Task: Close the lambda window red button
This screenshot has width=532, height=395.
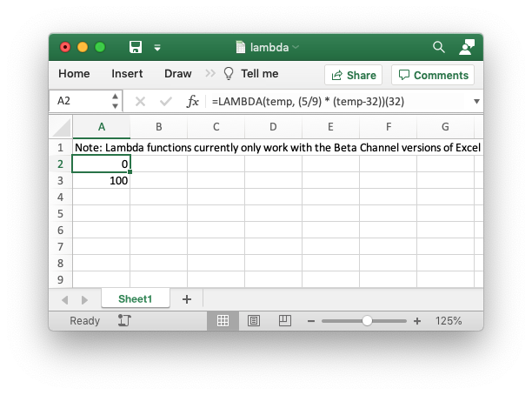Action: pyautogui.click(x=65, y=47)
